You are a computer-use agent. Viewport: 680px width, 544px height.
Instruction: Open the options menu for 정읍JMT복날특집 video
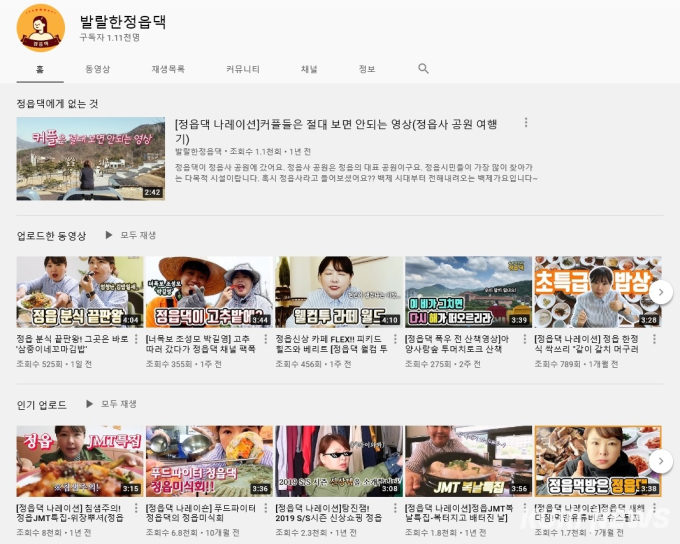(525, 508)
